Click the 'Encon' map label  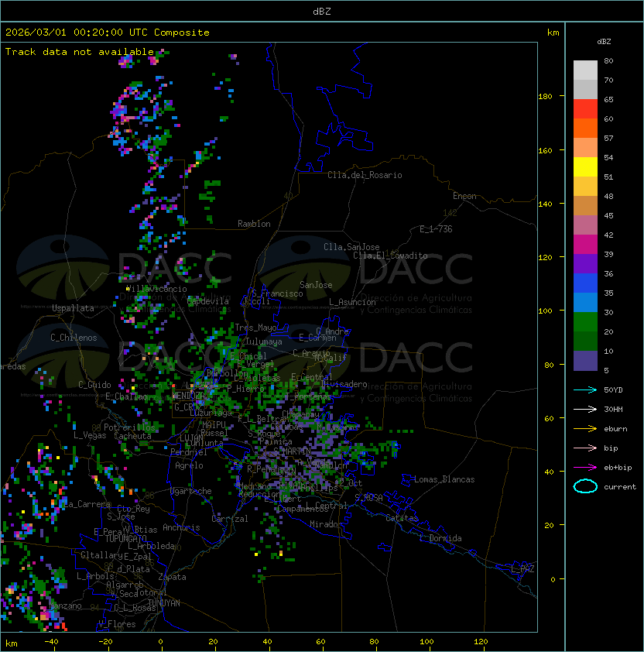(464, 196)
